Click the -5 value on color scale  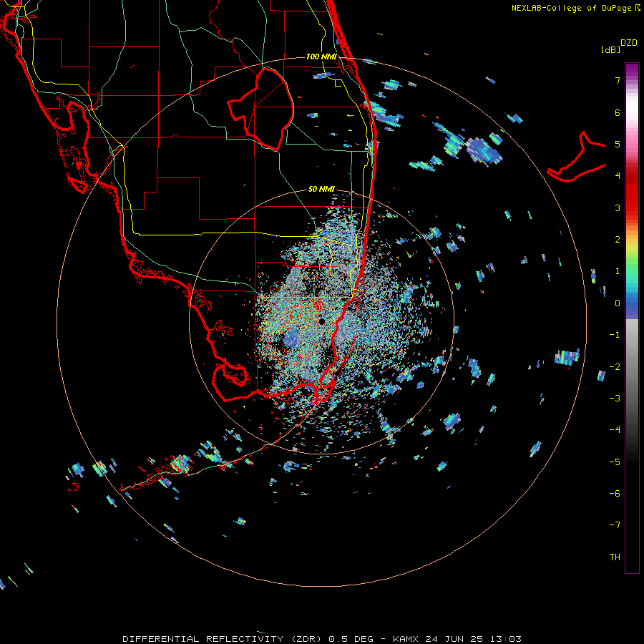click(615, 462)
